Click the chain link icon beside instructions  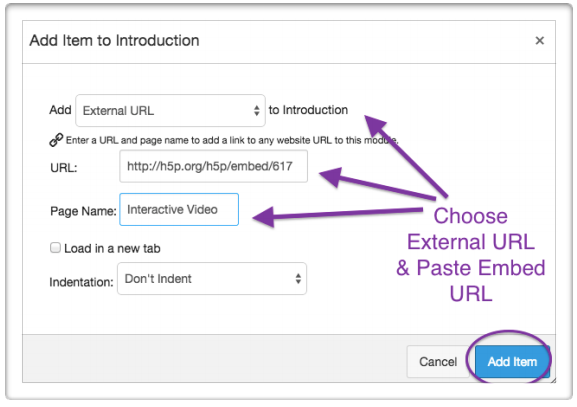pyautogui.click(x=56, y=140)
